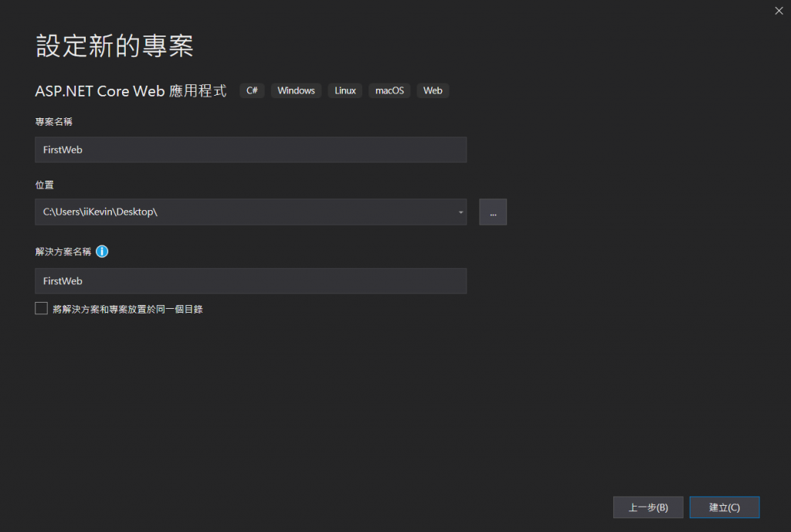The height and width of the screenshot is (532, 791).
Task: Click the 專案名稱 field label
Action: (x=54, y=122)
